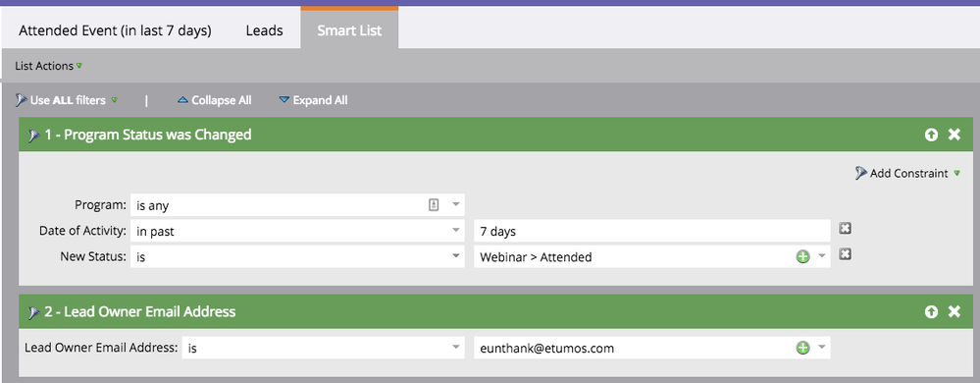Screen dimensions: 980x383
Task: Click the Add Constraint filter icon
Action: (x=861, y=174)
